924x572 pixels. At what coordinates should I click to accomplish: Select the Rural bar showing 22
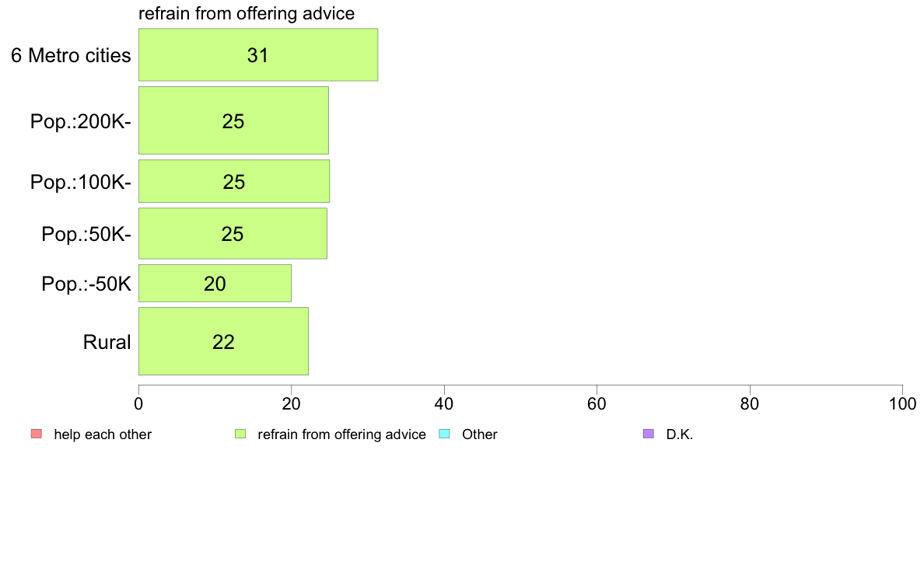click(223, 341)
